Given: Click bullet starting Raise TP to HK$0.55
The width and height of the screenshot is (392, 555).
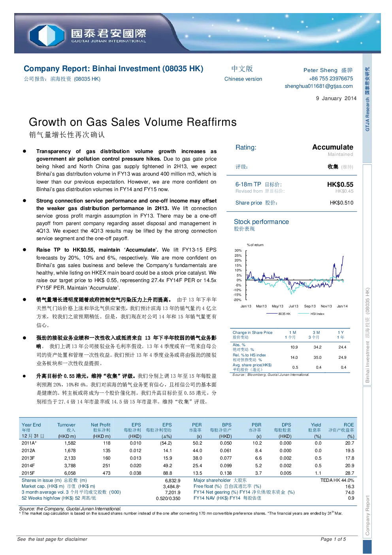Looking at the screenshot, I should tap(126, 269).
